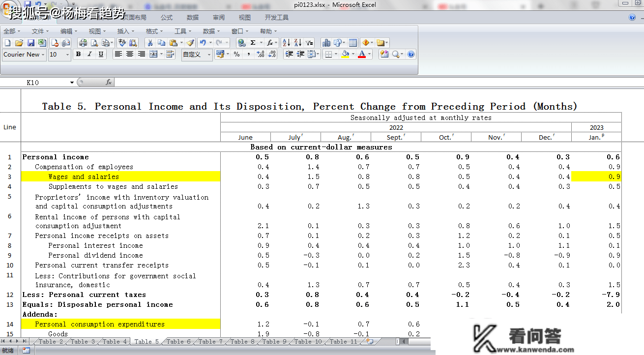Viewport: 644px width, 355px height.
Task: Go to the first sheet tab arrow
Action: pyautogui.click(x=4, y=341)
